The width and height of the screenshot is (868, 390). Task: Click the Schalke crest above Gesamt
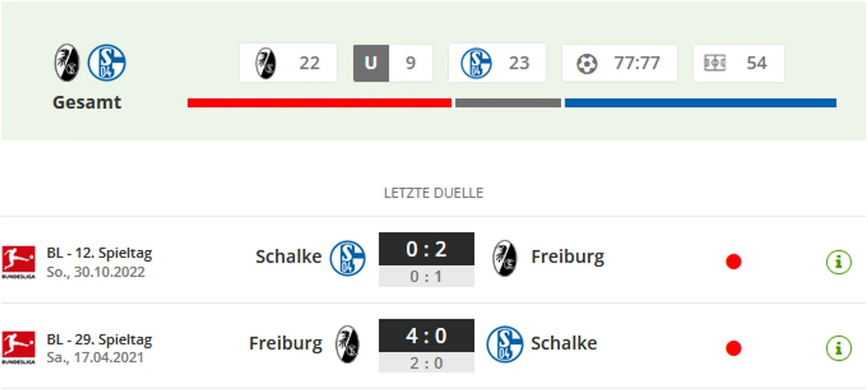click(x=106, y=62)
